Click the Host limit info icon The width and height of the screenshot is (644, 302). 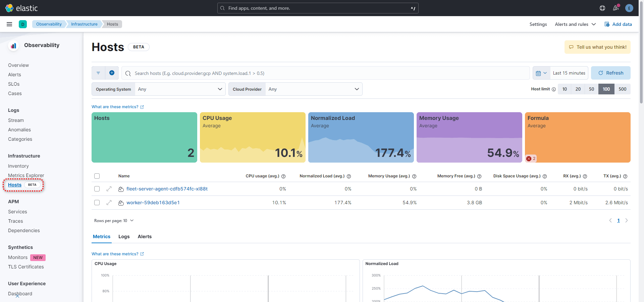554,89
